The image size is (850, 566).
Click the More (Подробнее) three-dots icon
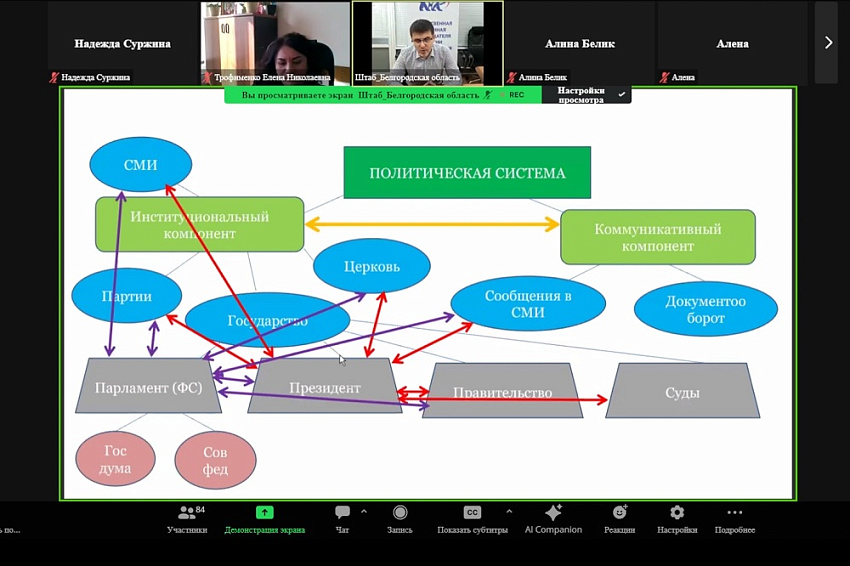[734, 513]
